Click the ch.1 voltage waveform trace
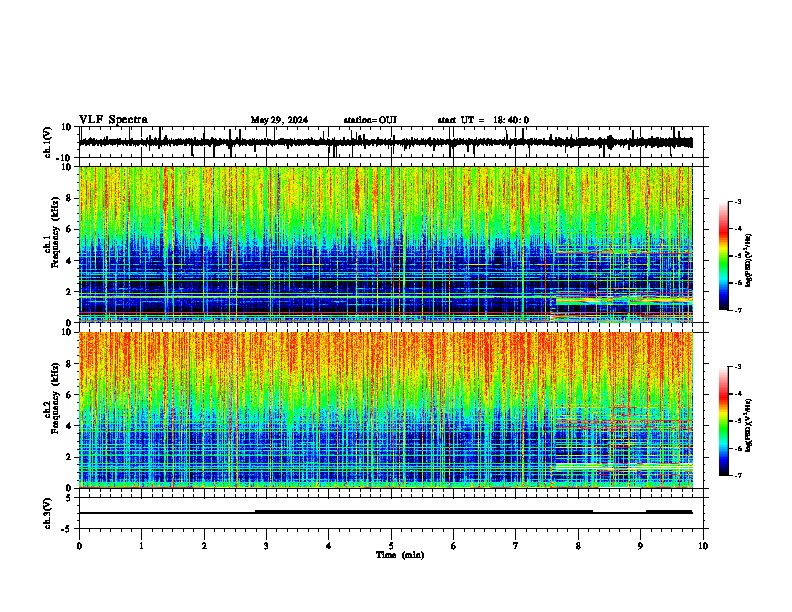792x612 pixels. (385, 142)
